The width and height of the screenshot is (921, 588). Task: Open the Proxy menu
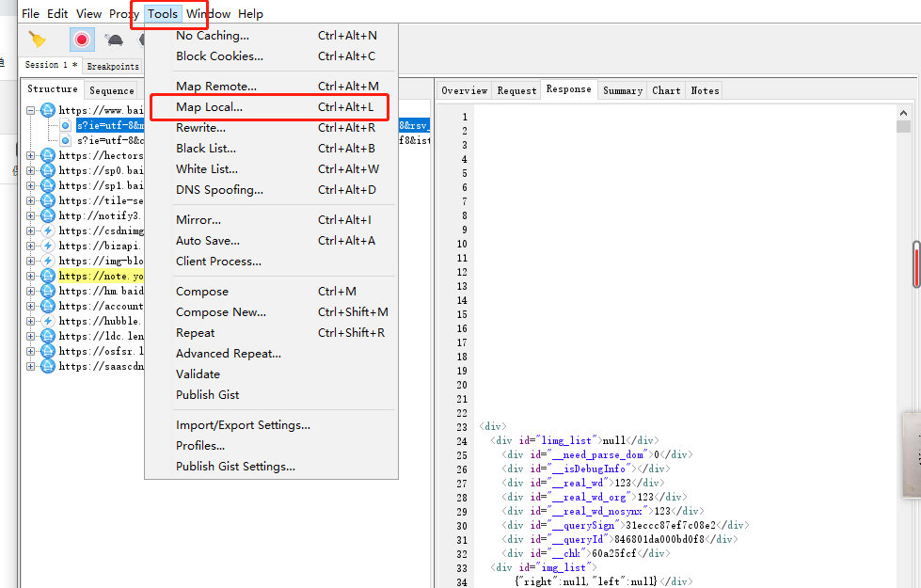[x=124, y=13]
